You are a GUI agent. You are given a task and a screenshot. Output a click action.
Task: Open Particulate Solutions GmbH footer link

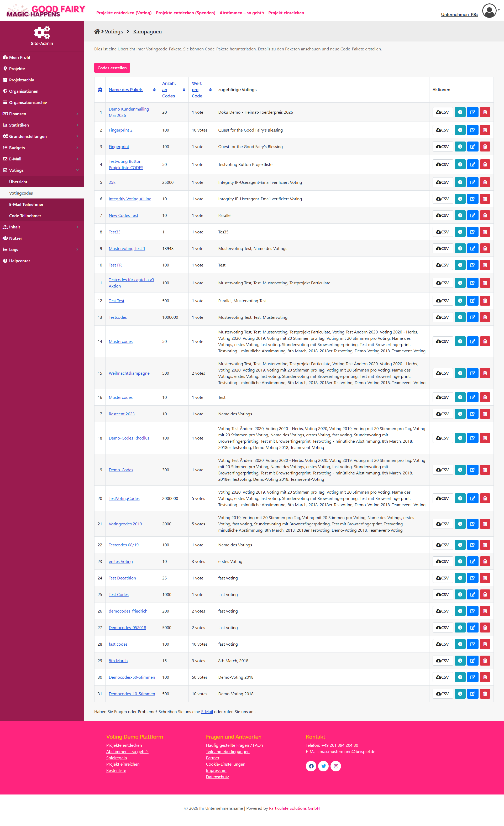[x=294, y=808]
